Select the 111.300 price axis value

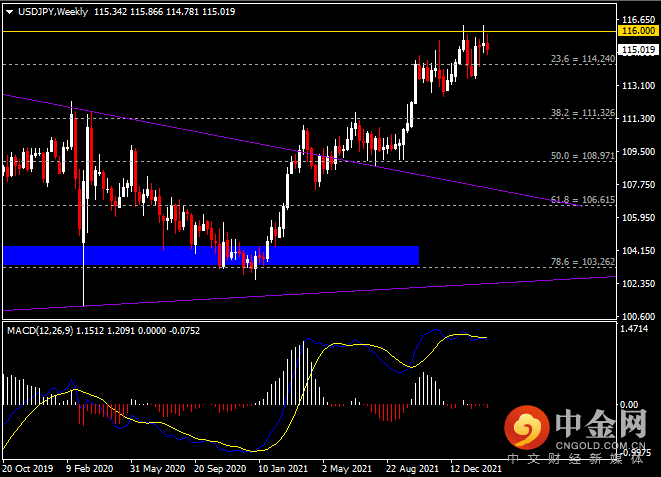(639, 119)
